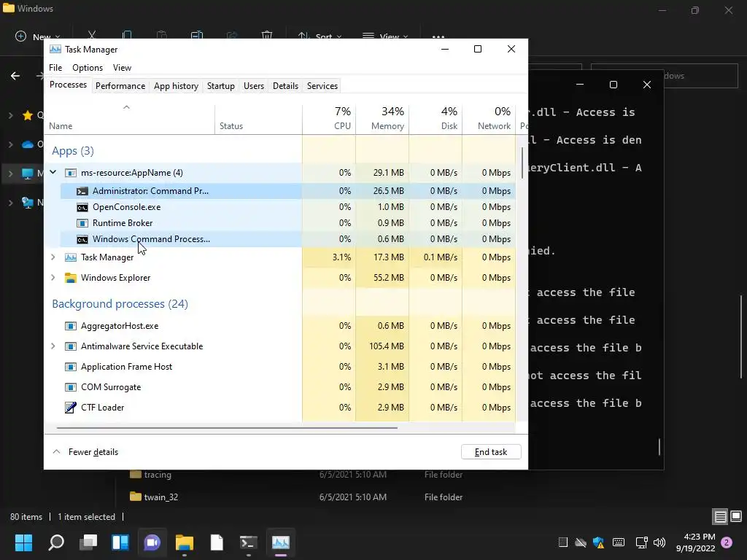Switch to the Users tab
Screen dimensions: 747x560
tap(253, 86)
